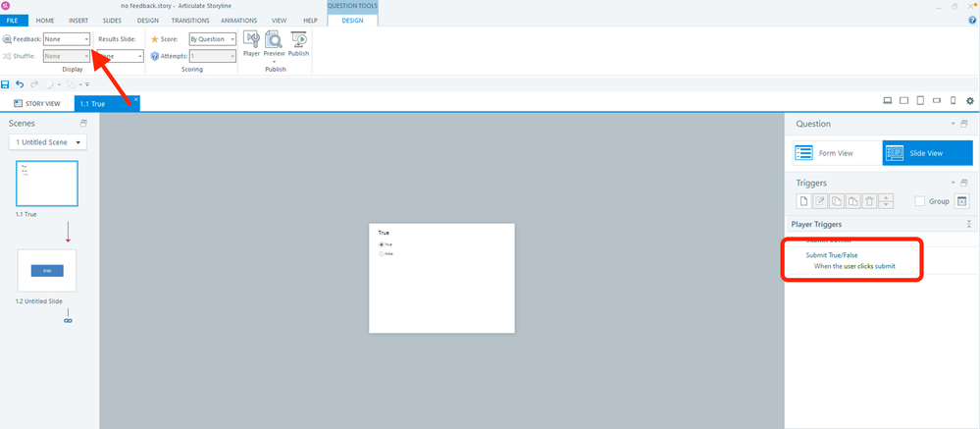Viewport: 980px width, 429px height.
Task: Paste the copied trigger
Action: click(852, 201)
